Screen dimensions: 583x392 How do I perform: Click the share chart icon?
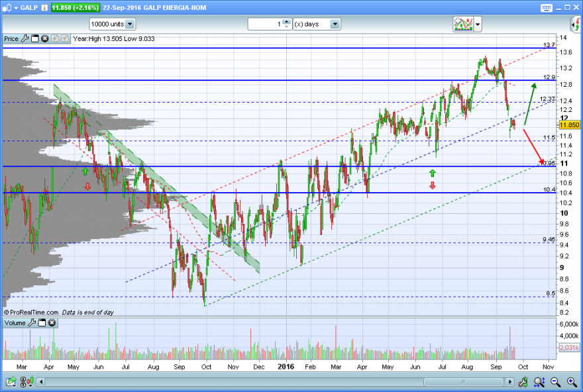(11, 381)
